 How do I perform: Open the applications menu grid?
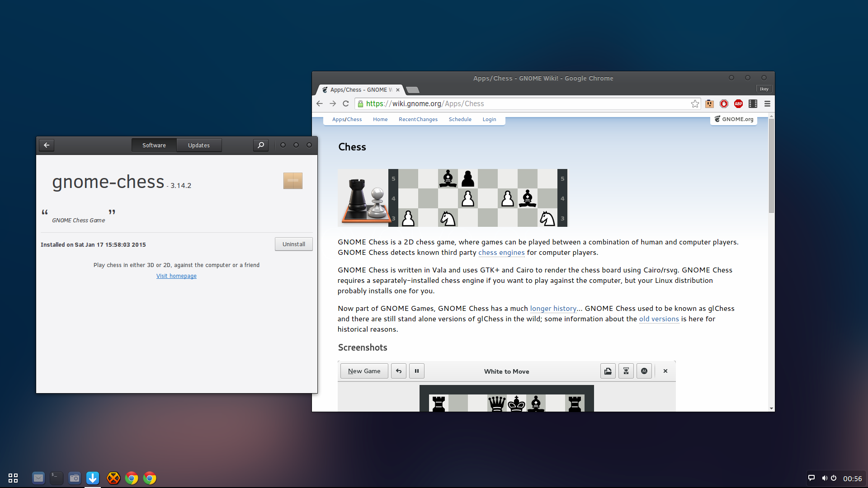coord(13,478)
